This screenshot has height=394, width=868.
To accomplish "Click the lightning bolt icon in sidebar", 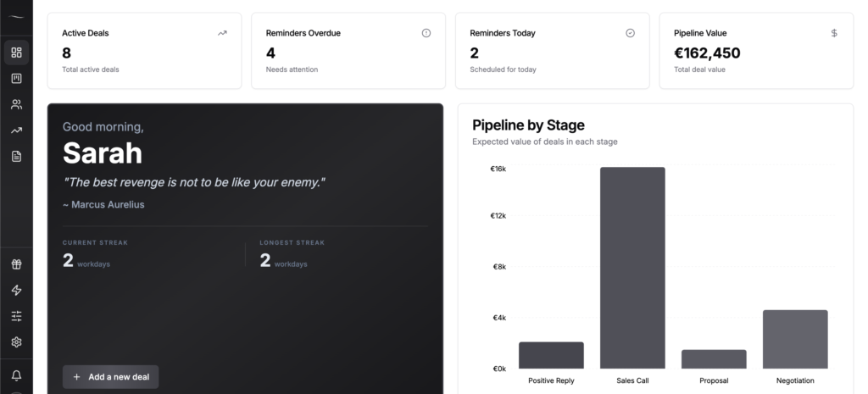I will coord(16,291).
